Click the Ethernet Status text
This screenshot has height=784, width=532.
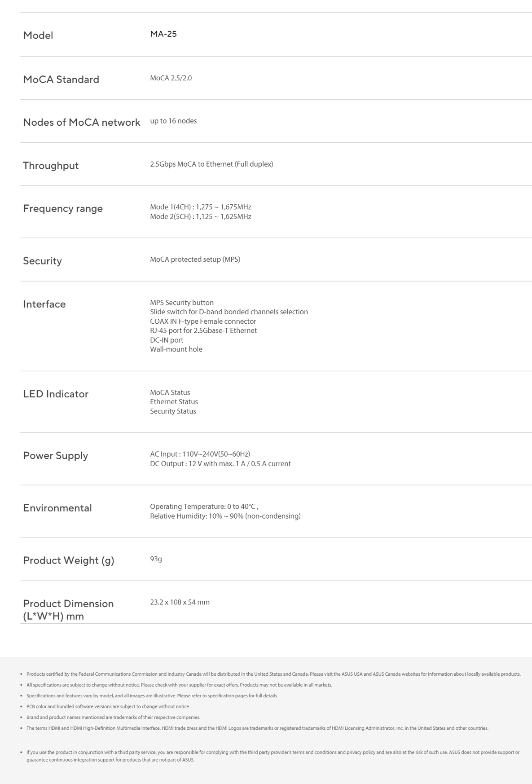point(174,402)
